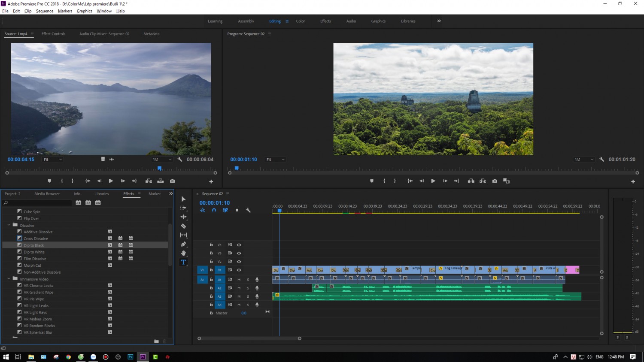Open Program monitor playback resolution 1/2 dropdown
The height and width of the screenshot is (362, 644).
pos(584,160)
